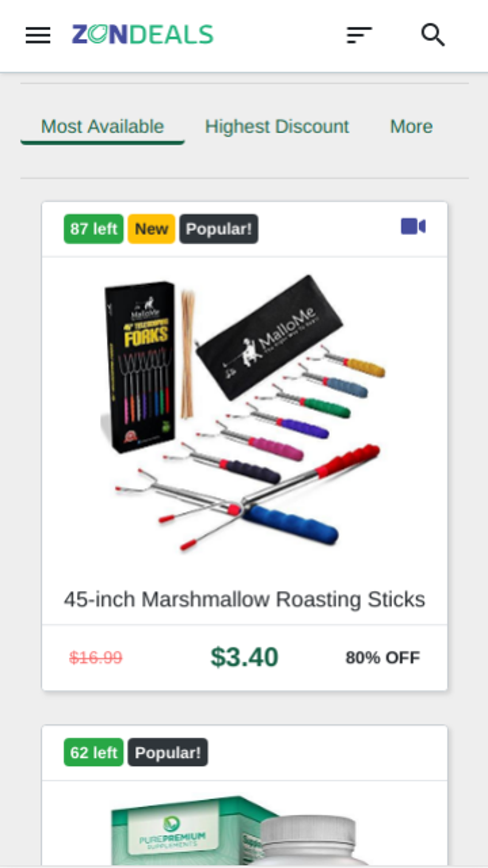Click the crossed-out $16.99 price
488x868 pixels.
click(96, 657)
